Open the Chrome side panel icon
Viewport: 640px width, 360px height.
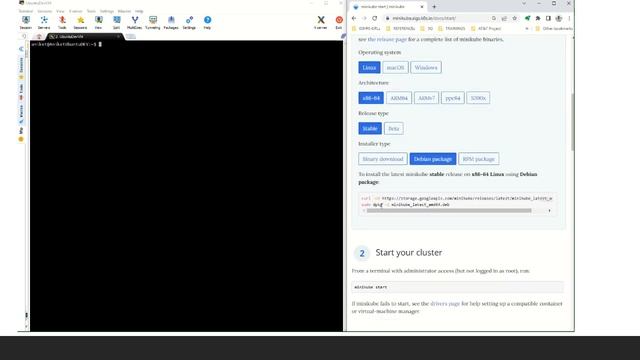point(548,18)
